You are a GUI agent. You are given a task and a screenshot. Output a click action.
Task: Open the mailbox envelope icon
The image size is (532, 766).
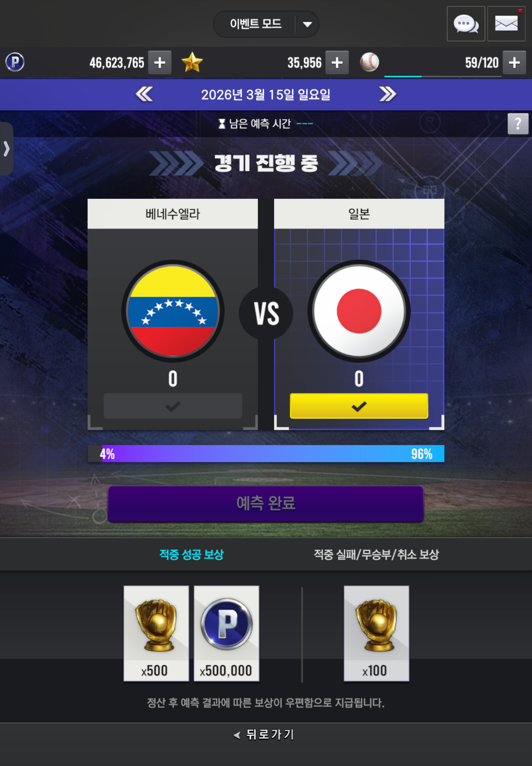[506, 24]
